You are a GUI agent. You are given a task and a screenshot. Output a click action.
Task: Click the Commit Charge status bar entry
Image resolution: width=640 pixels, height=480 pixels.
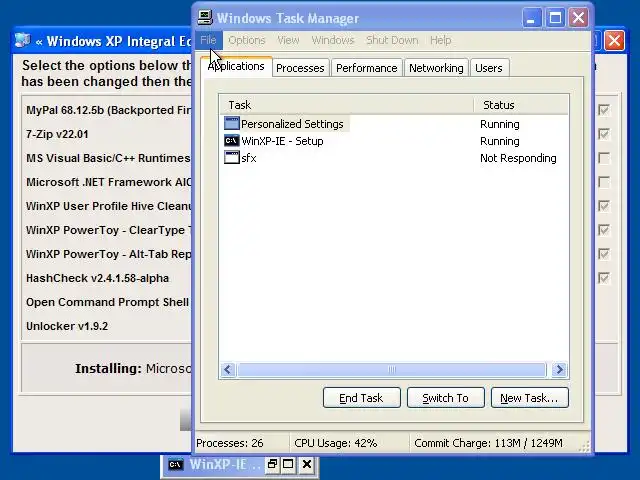(488, 443)
